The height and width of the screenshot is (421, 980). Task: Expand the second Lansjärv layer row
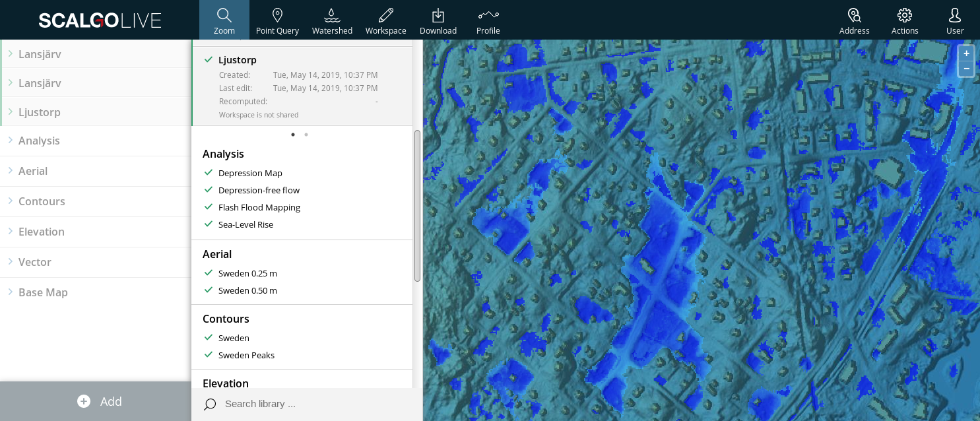point(96,83)
